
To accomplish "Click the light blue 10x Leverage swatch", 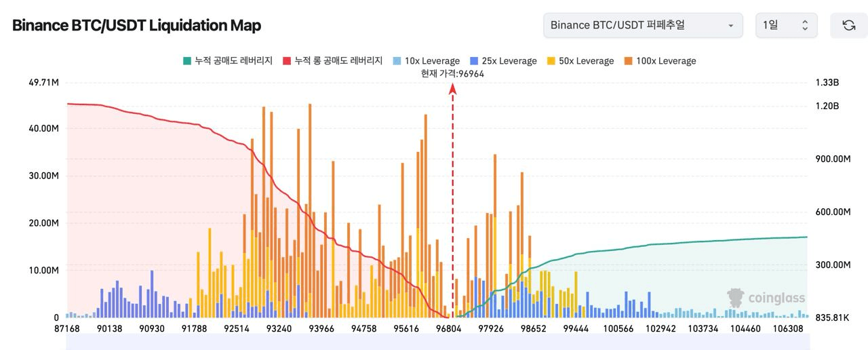I will click(x=397, y=61).
